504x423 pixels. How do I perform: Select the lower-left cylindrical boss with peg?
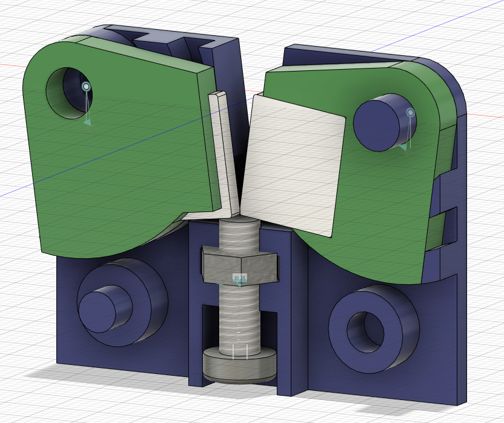pos(122,302)
